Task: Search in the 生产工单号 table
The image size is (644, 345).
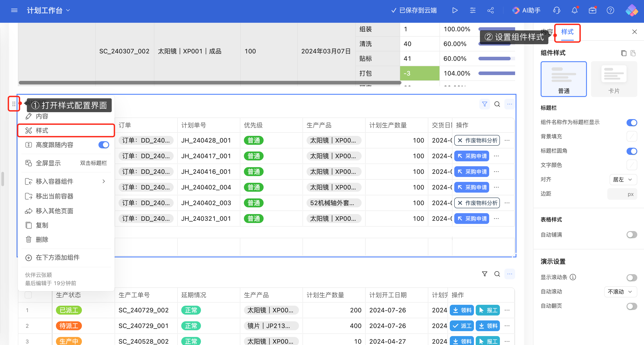Action: tap(497, 274)
